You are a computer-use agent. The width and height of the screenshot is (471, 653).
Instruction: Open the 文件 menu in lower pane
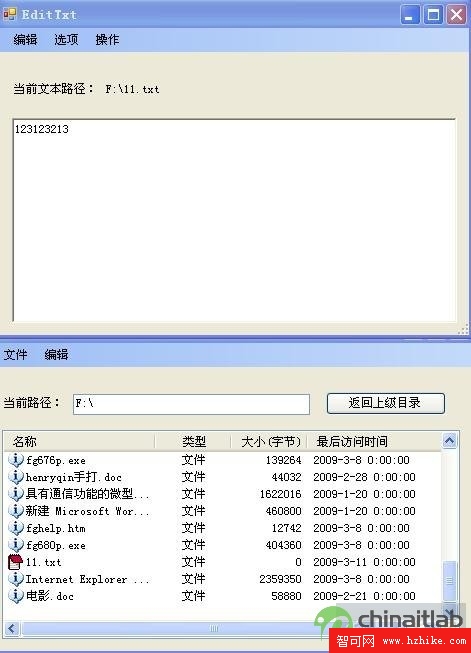(x=15, y=355)
